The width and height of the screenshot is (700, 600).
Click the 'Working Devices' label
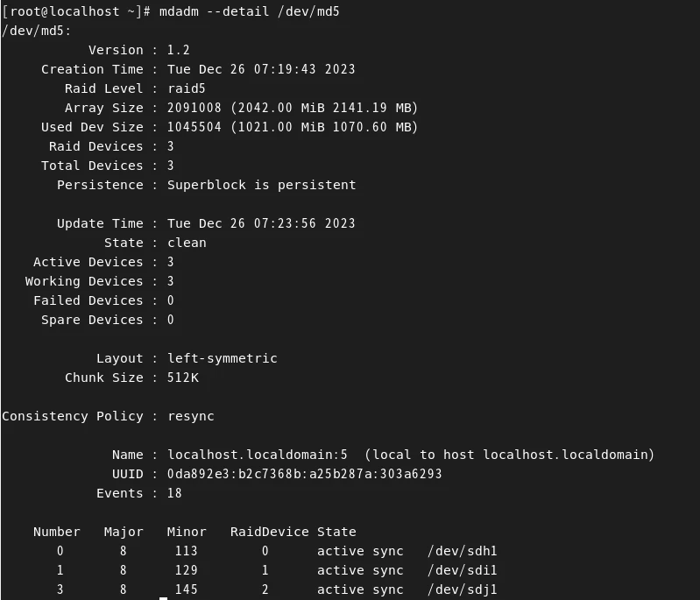(x=84, y=281)
